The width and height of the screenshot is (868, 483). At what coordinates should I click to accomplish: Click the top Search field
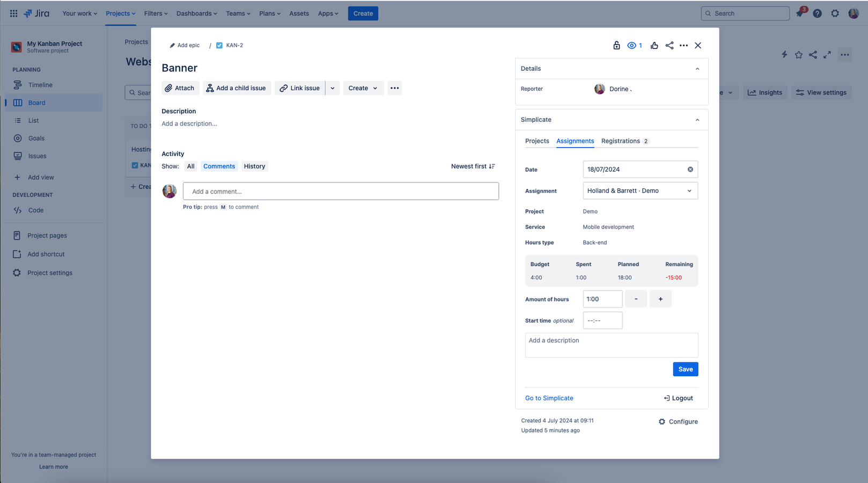pyautogui.click(x=745, y=13)
